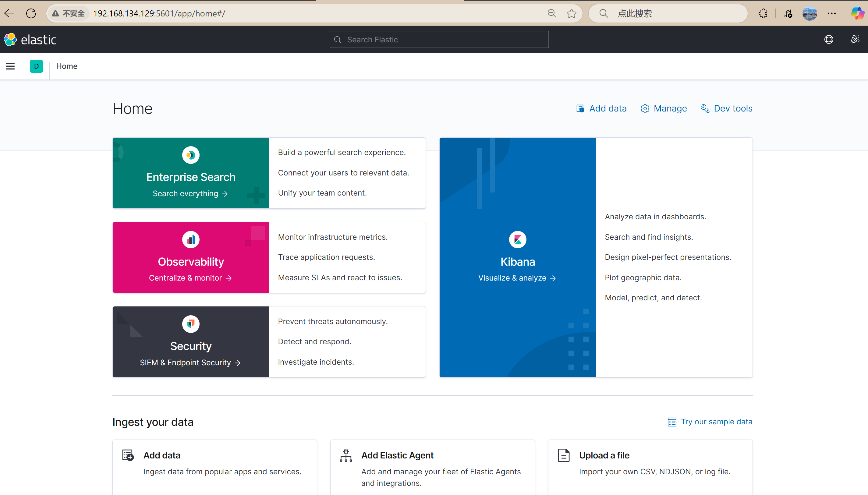Viewport: 868px width, 495px height.
Task: Open the Add Elastic Agent card title
Action: (397, 455)
